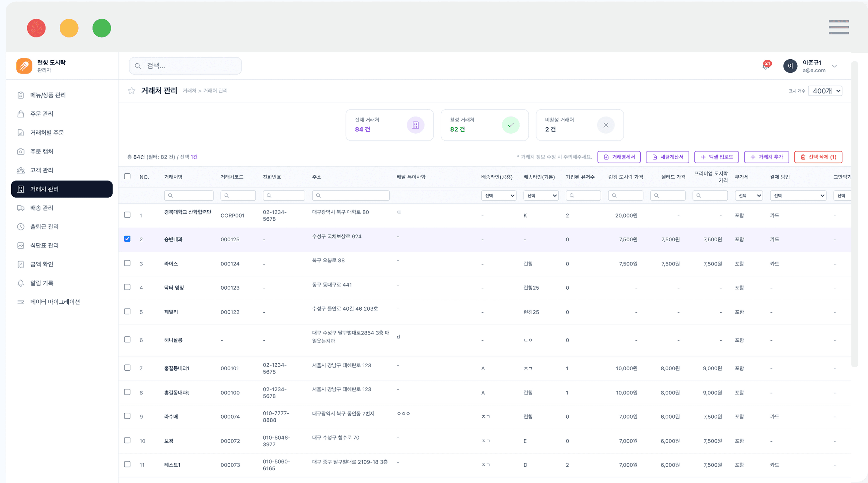The height and width of the screenshot is (483, 868).
Task: Click the 엑셀 업로드 button
Action: pyautogui.click(x=716, y=157)
